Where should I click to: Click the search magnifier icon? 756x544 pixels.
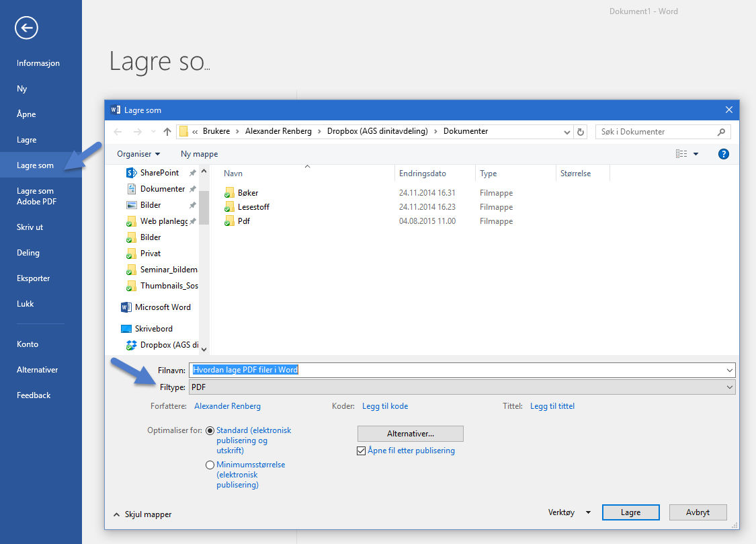pyautogui.click(x=721, y=132)
